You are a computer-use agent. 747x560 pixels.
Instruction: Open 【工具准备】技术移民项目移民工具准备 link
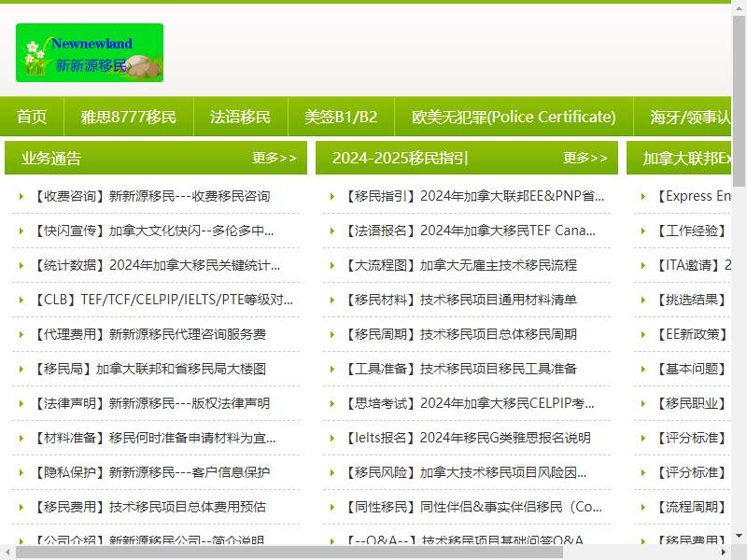[461, 369]
